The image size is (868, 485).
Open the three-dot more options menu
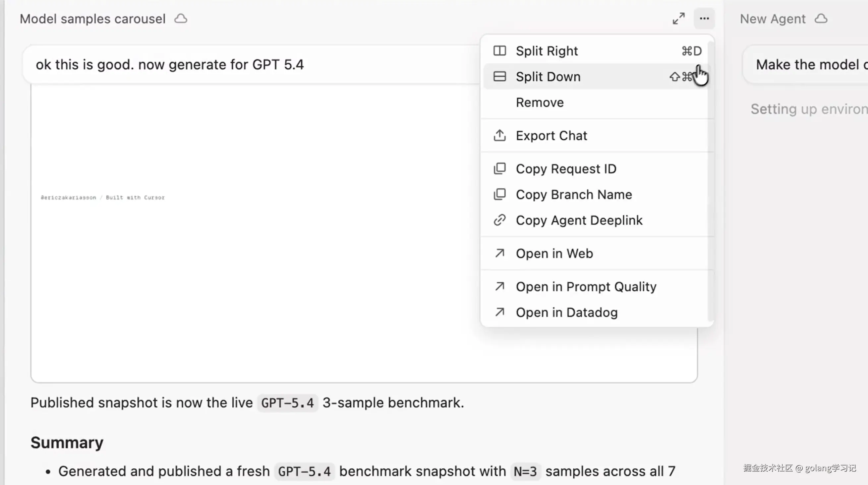(704, 19)
